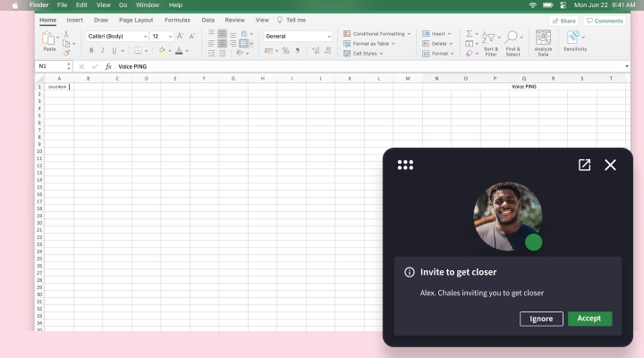The width and height of the screenshot is (644, 358).
Task: Switch to the Formulas ribbon tab
Action: (x=177, y=20)
